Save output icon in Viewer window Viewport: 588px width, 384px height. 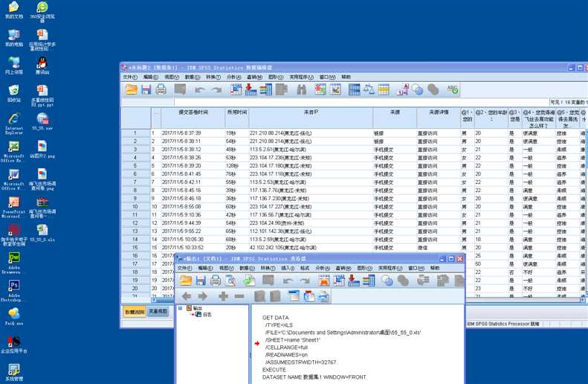[x=201, y=281]
